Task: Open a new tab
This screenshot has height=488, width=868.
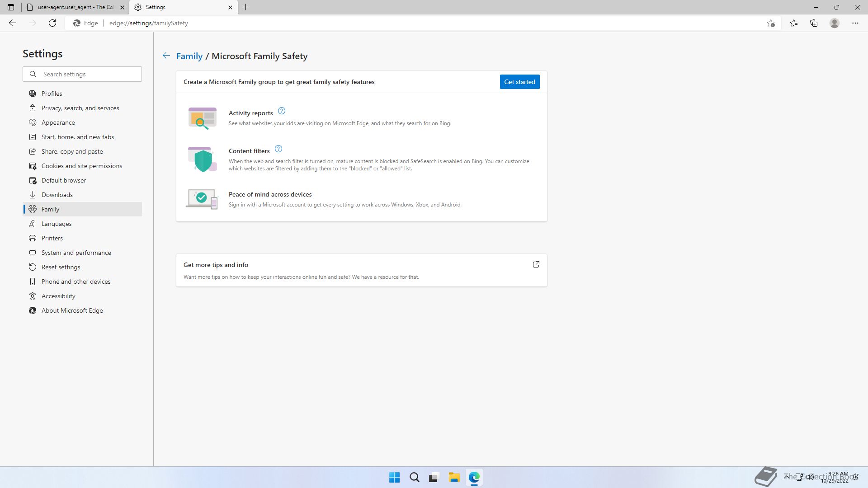Action: tap(246, 7)
